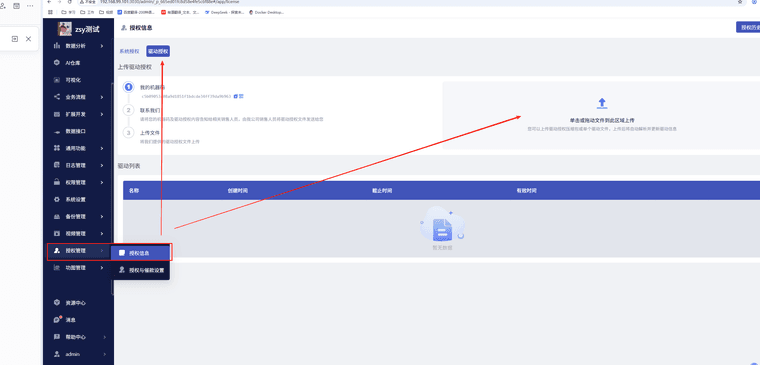Image resolution: width=760 pixels, height=365 pixels.
Task: Choose 授权信息 in the submenu
Action: tap(140, 253)
